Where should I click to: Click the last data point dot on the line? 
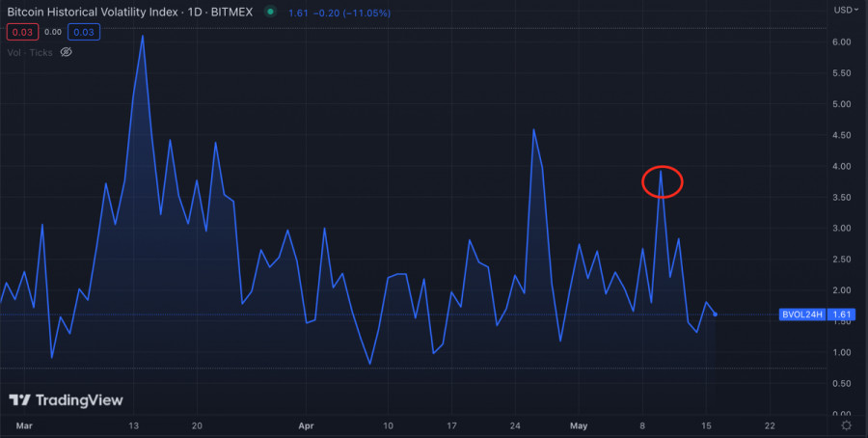point(715,315)
